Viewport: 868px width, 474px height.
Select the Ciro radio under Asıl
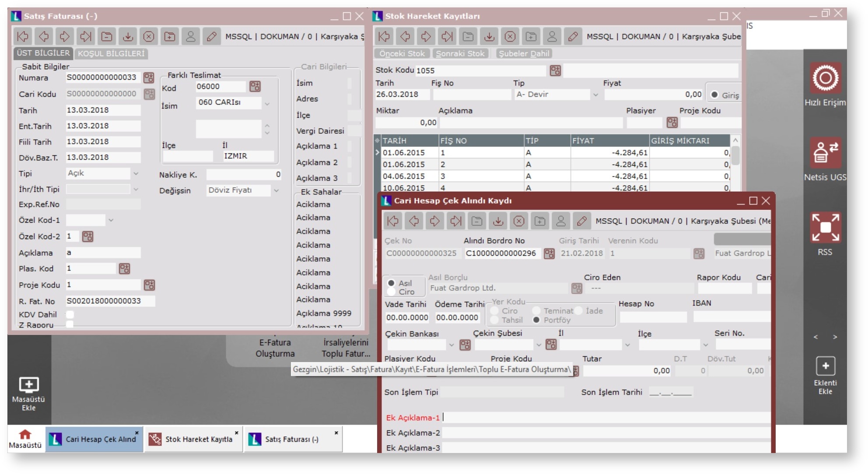click(392, 292)
